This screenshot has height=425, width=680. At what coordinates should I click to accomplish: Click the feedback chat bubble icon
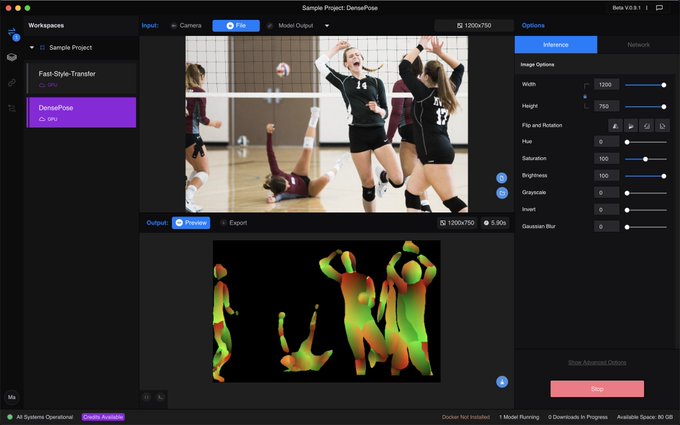pyautogui.click(x=659, y=8)
